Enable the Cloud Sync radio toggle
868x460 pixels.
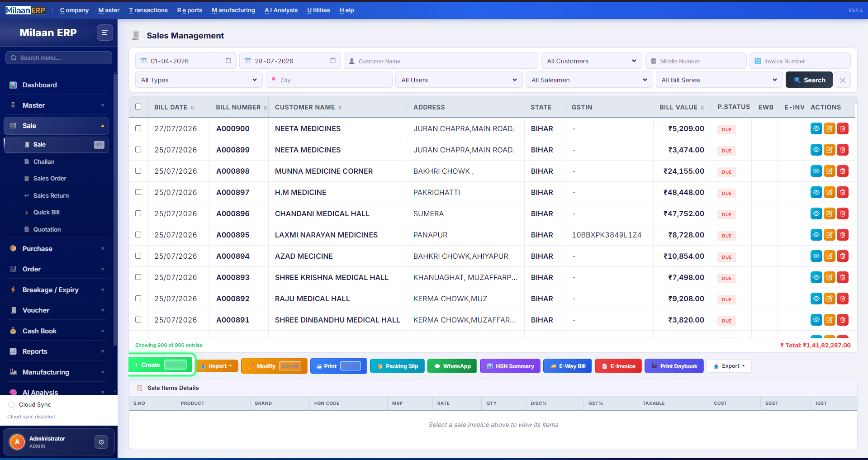[11, 404]
